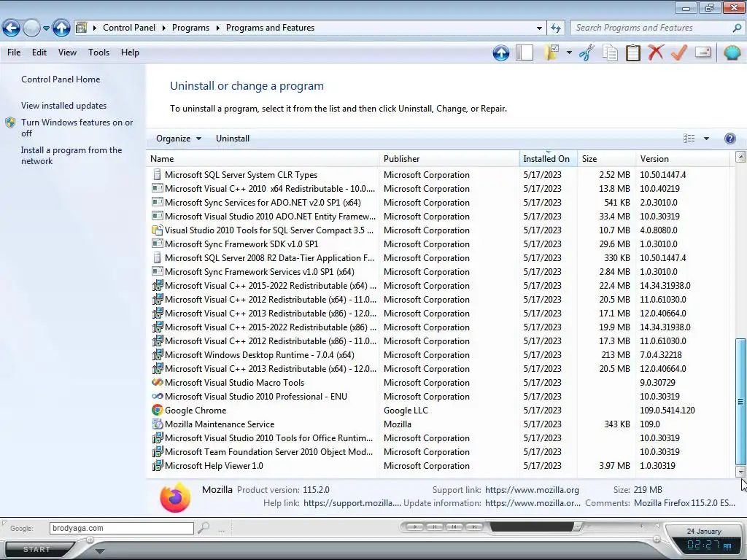Click the Back navigation arrow
This screenshot has height=560, width=747.
pos(12,28)
